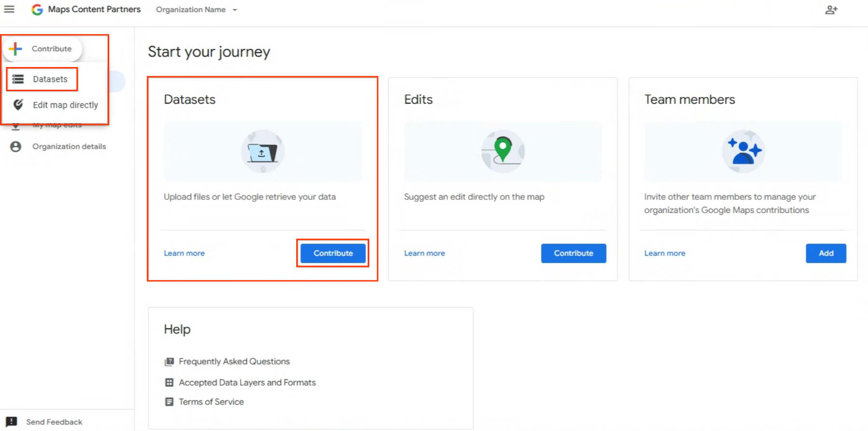Click the add person icon in header

[x=831, y=10]
